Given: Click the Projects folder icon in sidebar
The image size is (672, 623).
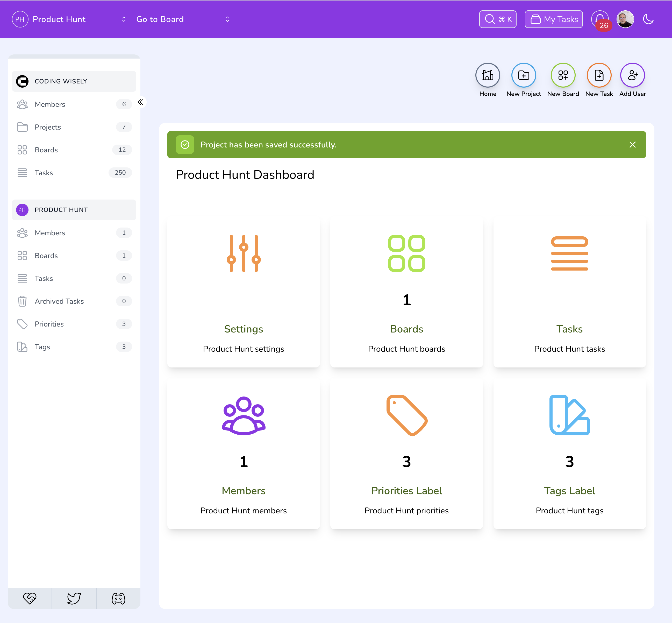Looking at the screenshot, I should point(22,127).
